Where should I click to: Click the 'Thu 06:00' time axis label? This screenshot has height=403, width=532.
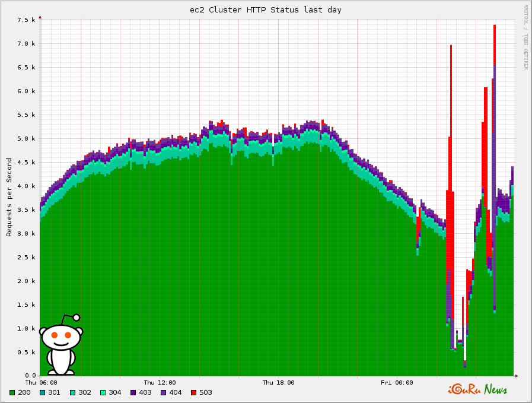point(41,383)
